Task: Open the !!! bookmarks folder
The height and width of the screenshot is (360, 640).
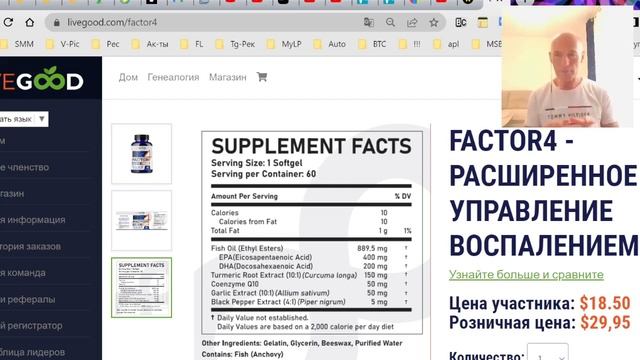Action: point(410,44)
